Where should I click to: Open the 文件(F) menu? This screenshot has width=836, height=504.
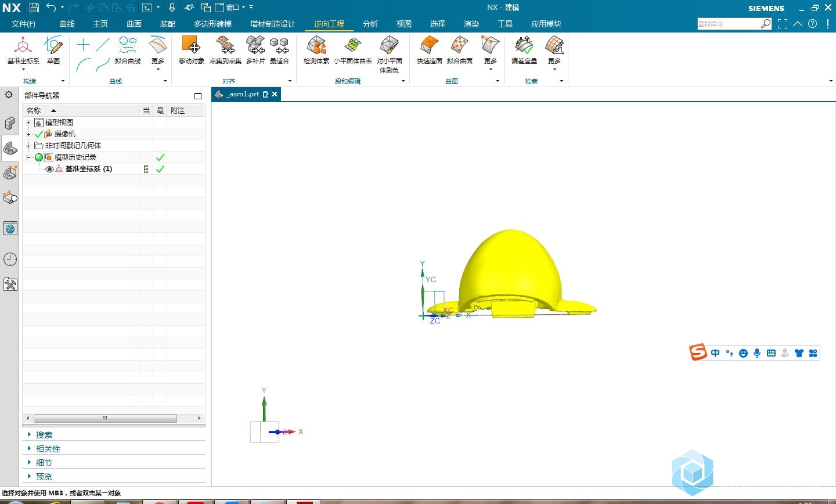click(24, 24)
